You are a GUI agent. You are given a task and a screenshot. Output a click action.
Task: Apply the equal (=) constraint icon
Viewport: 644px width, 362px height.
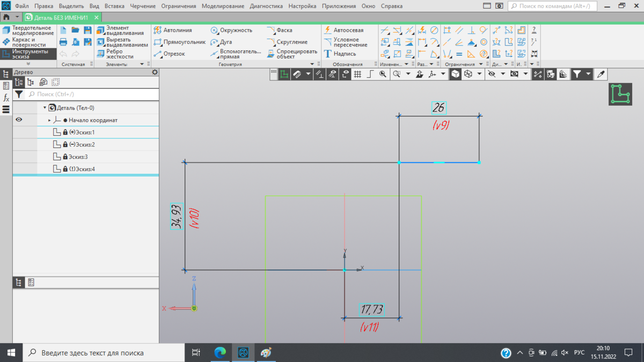tap(459, 54)
